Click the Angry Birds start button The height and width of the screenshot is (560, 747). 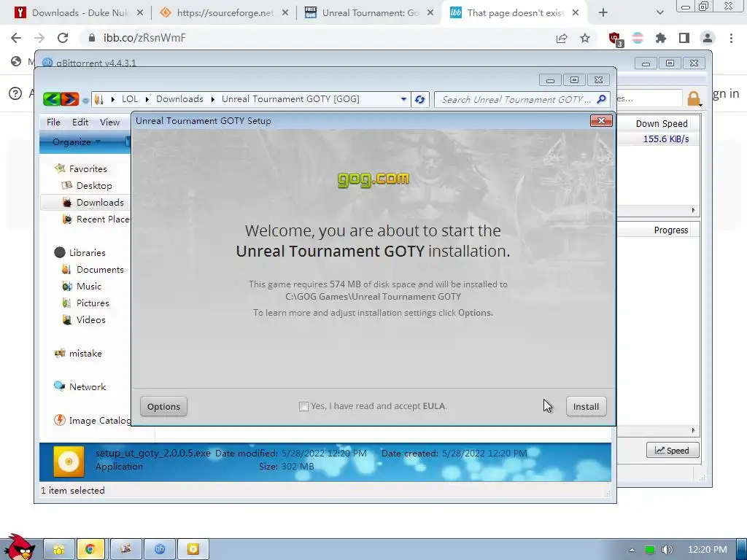(18, 547)
